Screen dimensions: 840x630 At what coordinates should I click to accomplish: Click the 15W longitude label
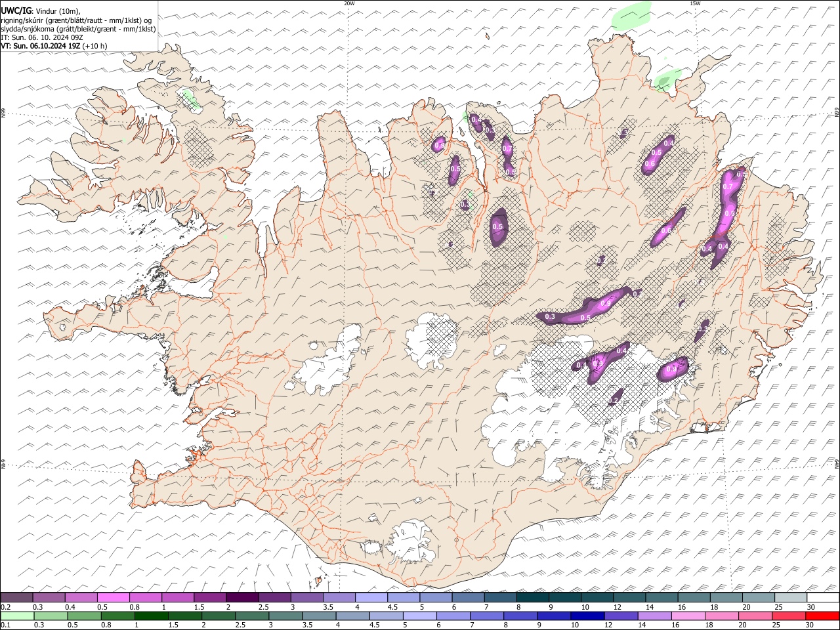coord(695,3)
